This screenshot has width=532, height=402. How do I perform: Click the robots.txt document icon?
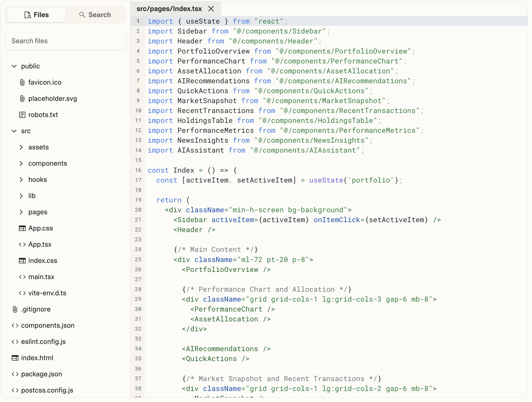point(22,115)
